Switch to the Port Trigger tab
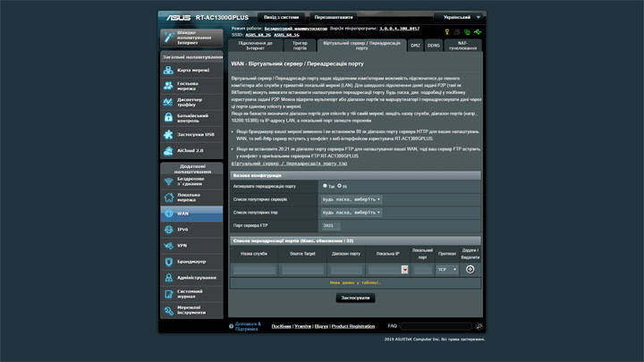 point(300,46)
